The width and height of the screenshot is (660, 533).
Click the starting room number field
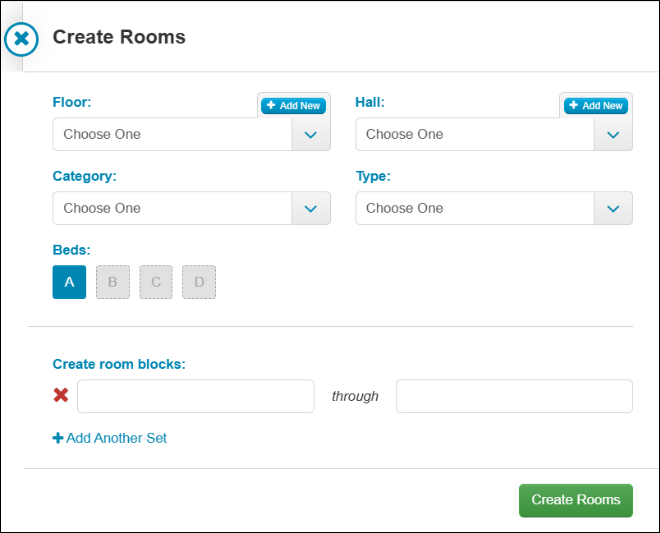coord(196,396)
